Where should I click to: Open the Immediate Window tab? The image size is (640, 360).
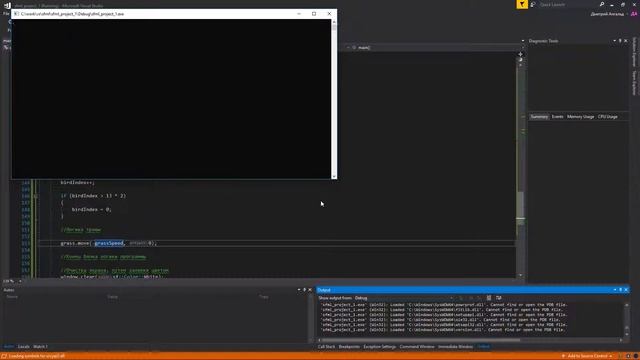(x=456, y=347)
